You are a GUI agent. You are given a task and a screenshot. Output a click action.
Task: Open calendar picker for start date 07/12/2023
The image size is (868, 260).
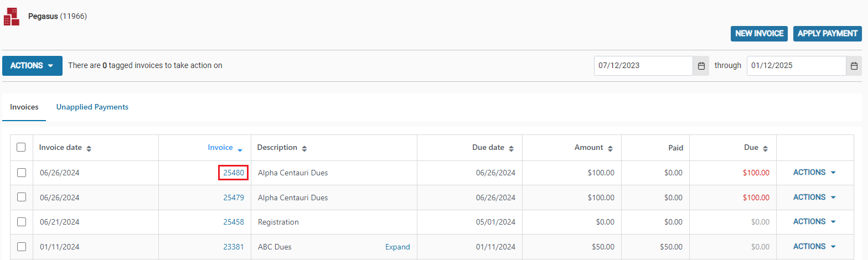(x=701, y=66)
